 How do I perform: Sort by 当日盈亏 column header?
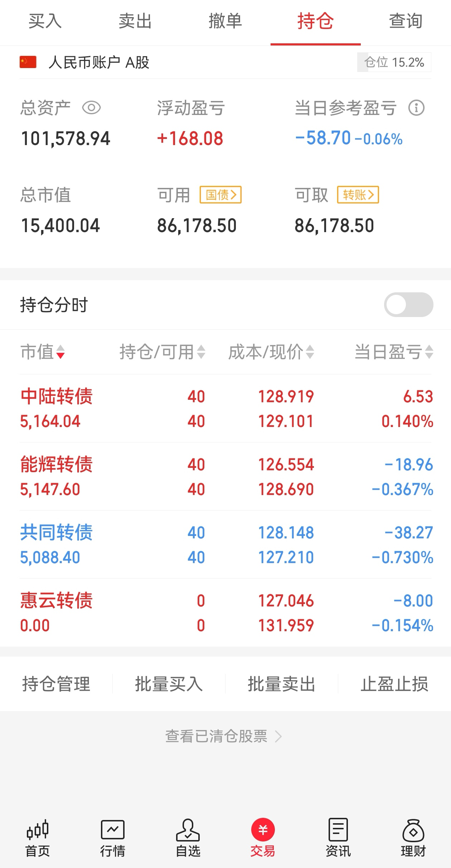393,352
